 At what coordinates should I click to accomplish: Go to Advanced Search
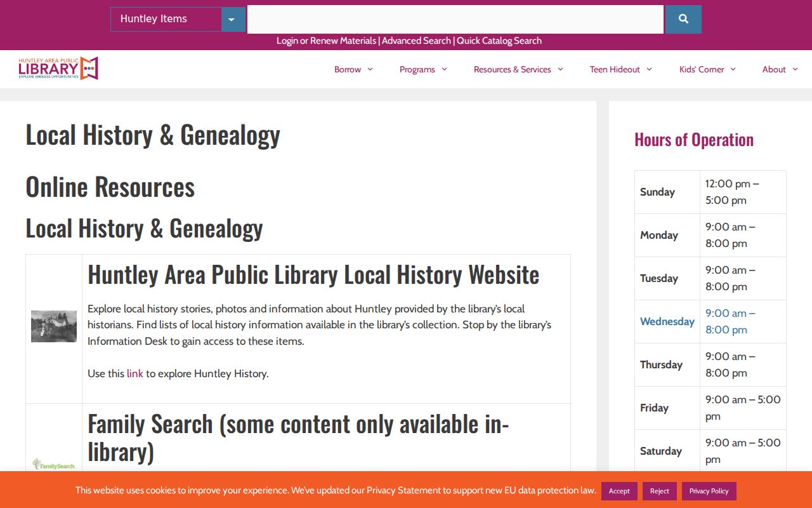point(416,41)
